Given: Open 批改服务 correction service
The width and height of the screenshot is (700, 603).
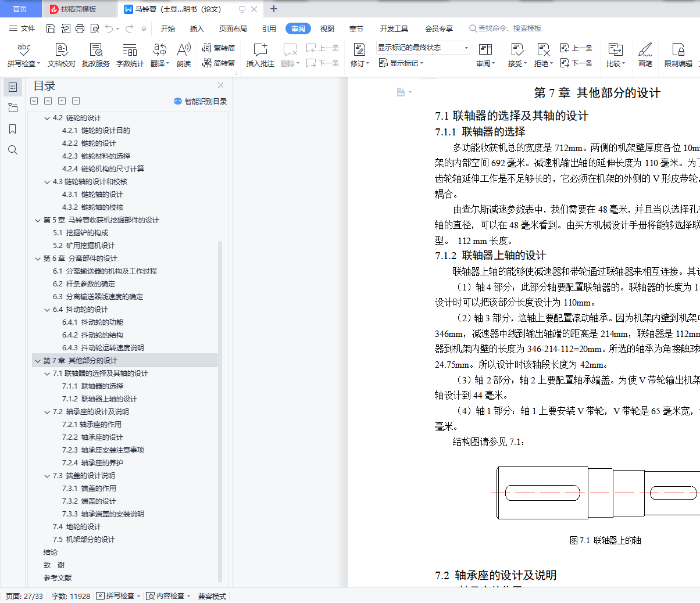Looking at the screenshot, I should click(96, 55).
